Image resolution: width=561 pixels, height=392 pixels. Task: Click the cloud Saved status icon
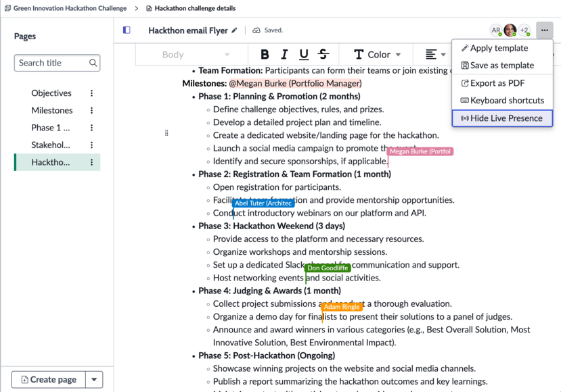pyautogui.click(x=256, y=30)
